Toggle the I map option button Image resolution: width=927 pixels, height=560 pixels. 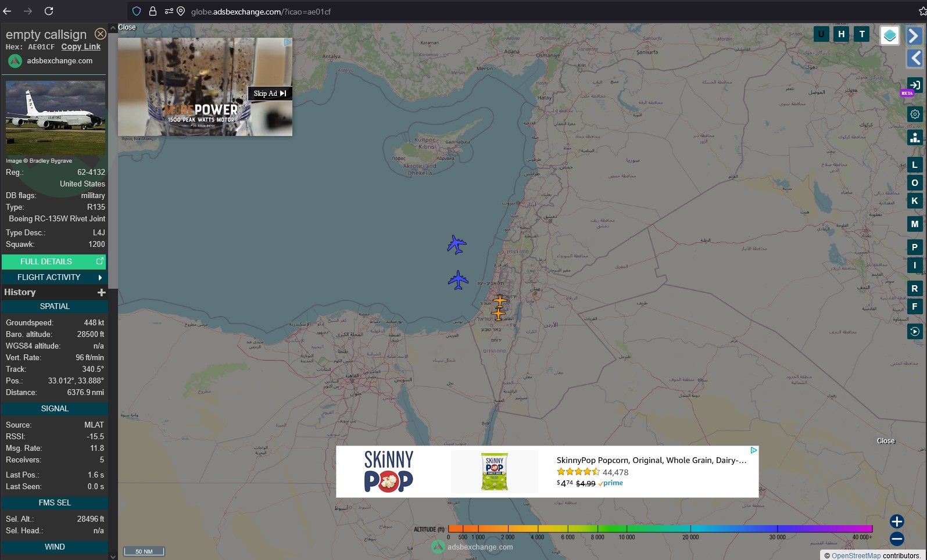click(915, 265)
